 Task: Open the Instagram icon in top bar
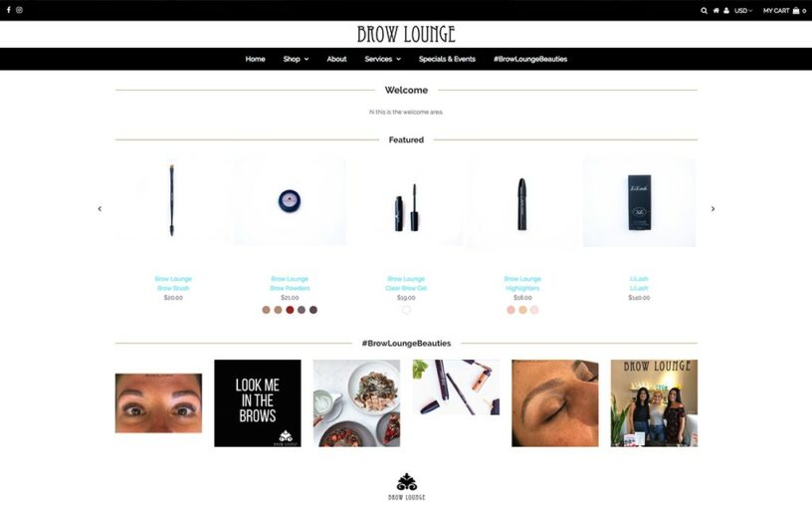19,10
